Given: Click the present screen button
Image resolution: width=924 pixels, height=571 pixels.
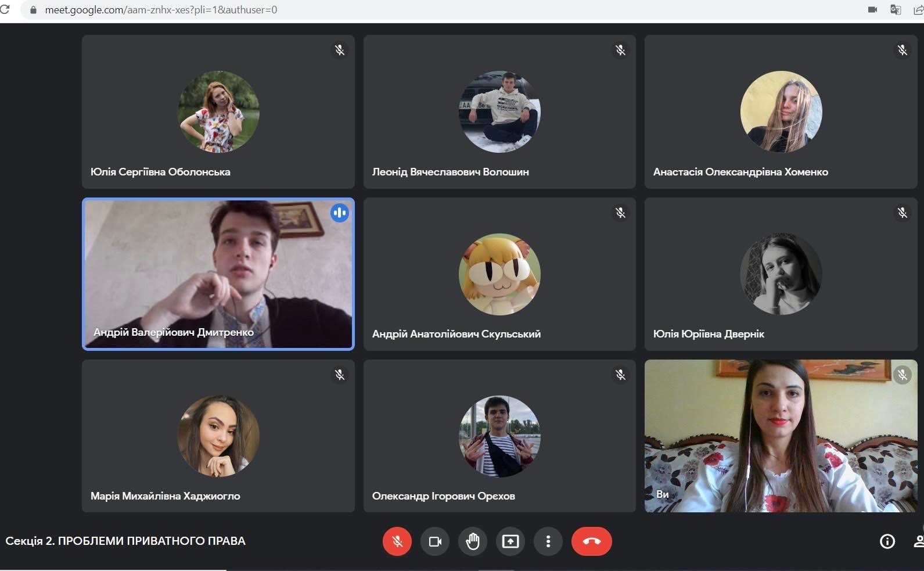Looking at the screenshot, I should [x=510, y=541].
